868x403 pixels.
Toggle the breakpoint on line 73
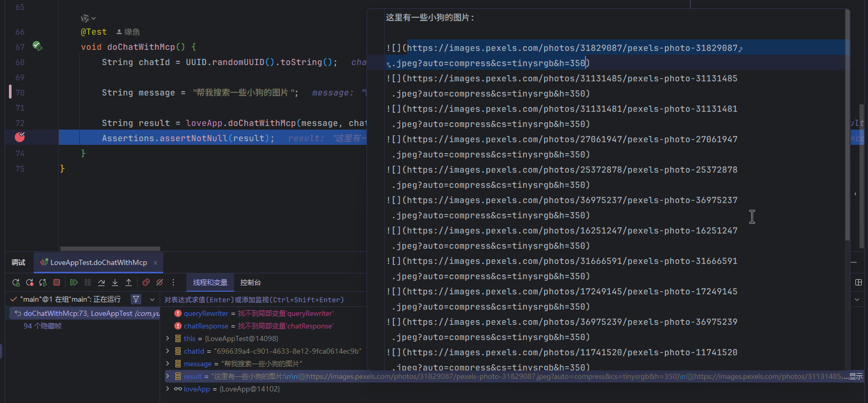(20, 137)
